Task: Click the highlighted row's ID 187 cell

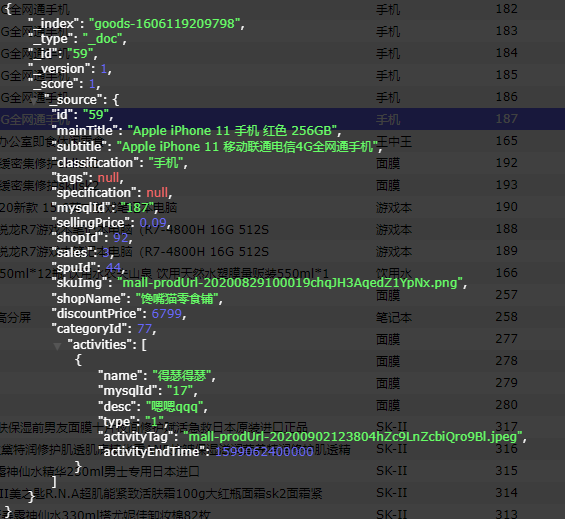Action: tap(506, 119)
